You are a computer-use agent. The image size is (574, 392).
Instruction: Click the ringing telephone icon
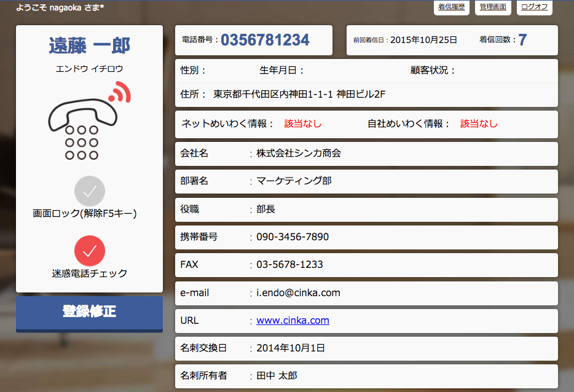click(90, 121)
